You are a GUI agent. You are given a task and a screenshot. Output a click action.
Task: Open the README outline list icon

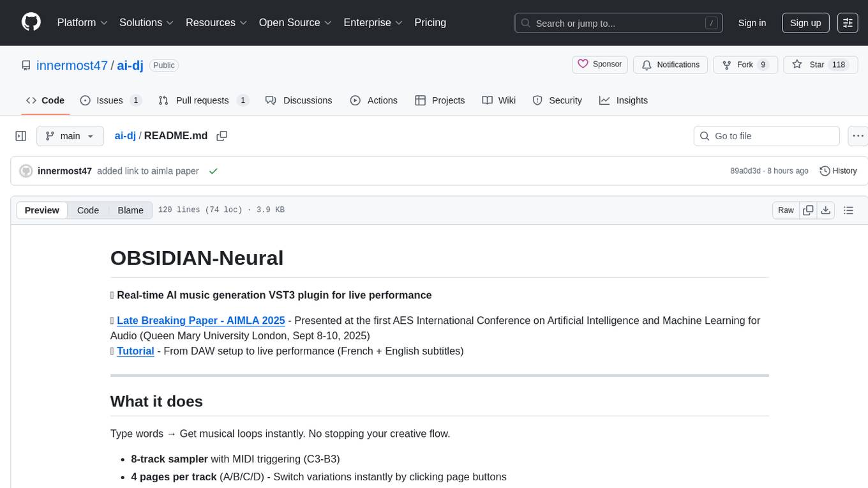click(x=848, y=210)
